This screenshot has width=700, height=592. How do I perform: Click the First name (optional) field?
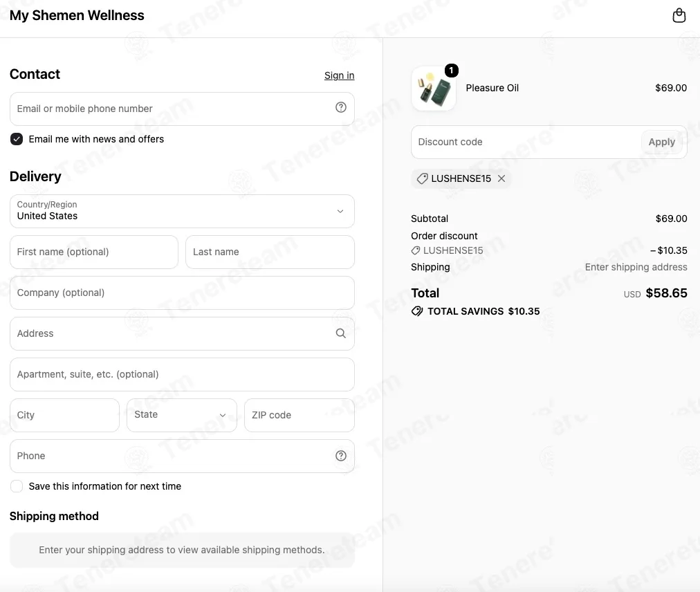click(94, 252)
